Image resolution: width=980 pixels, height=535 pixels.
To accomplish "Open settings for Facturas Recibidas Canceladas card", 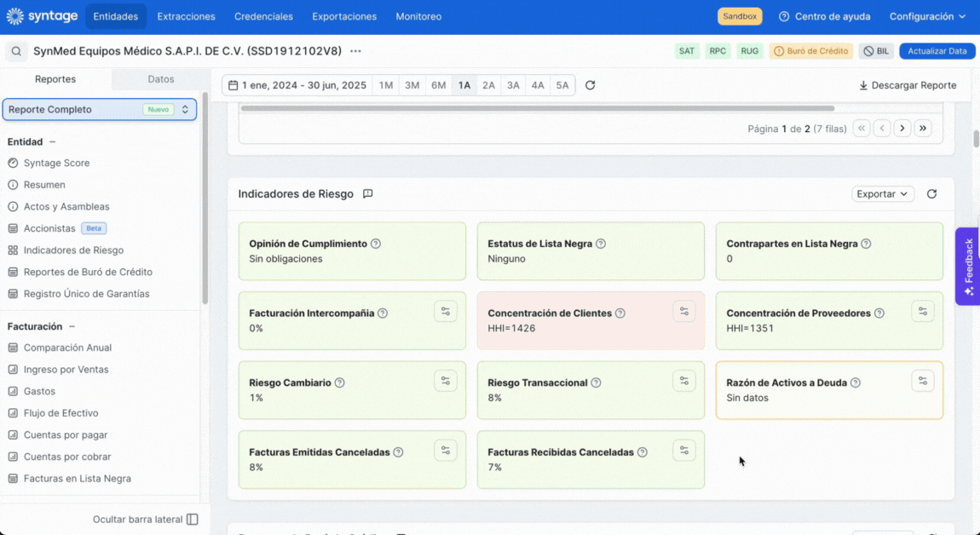I will 684,450.
